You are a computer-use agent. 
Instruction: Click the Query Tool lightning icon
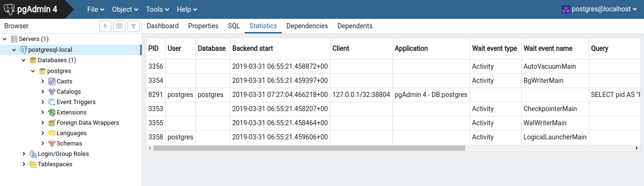(x=105, y=26)
